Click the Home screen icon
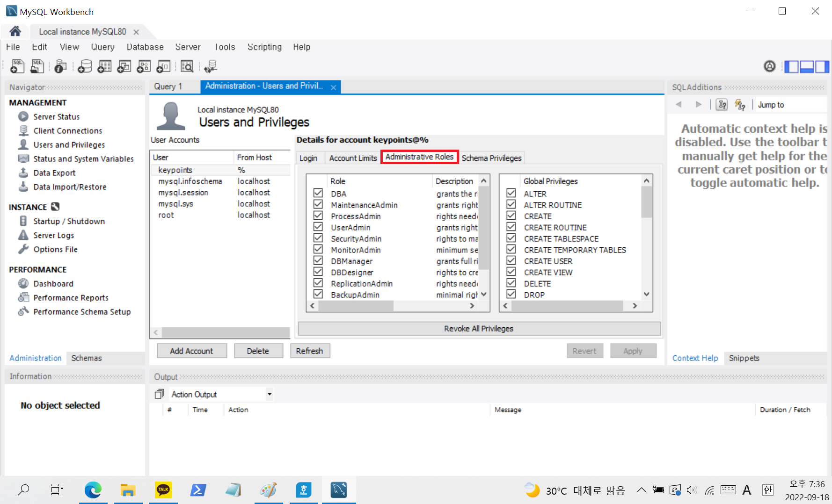832x504 pixels. point(15,31)
